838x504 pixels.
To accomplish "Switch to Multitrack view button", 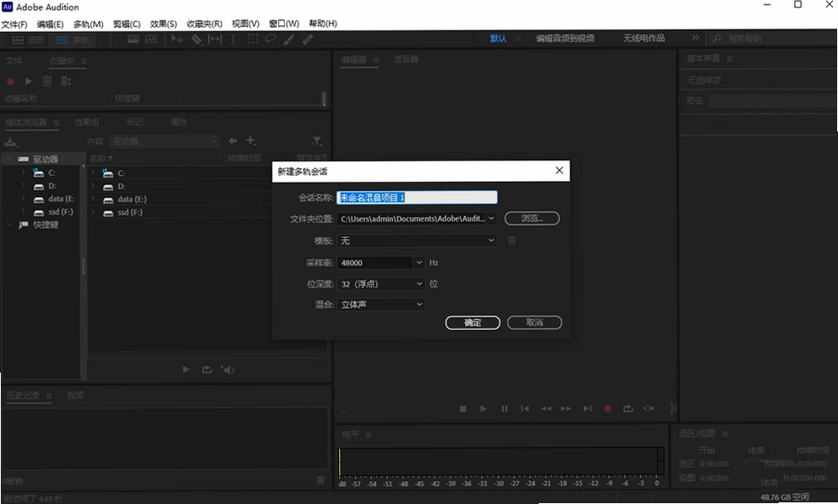I will pyautogui.click(x=73, y=40).
